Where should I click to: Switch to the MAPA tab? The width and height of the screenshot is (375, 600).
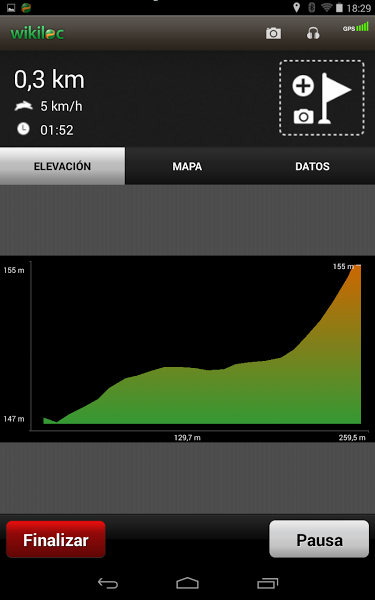tap(187, 166)
